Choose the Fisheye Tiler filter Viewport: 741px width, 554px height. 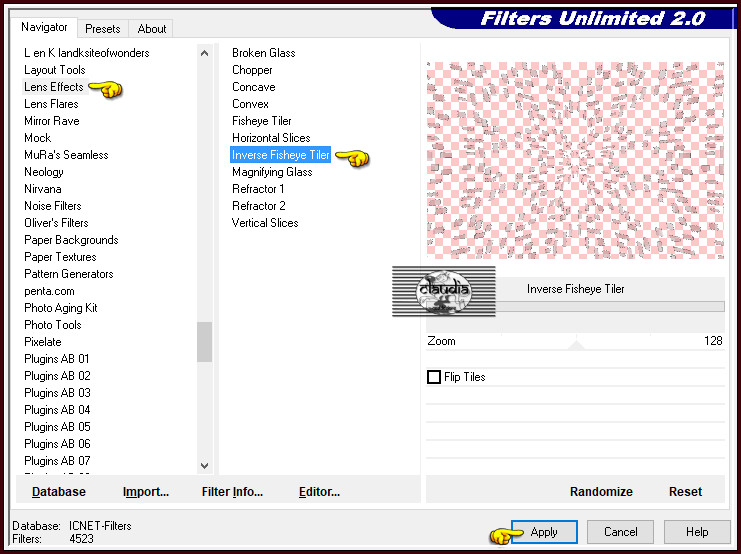(261, 121)
